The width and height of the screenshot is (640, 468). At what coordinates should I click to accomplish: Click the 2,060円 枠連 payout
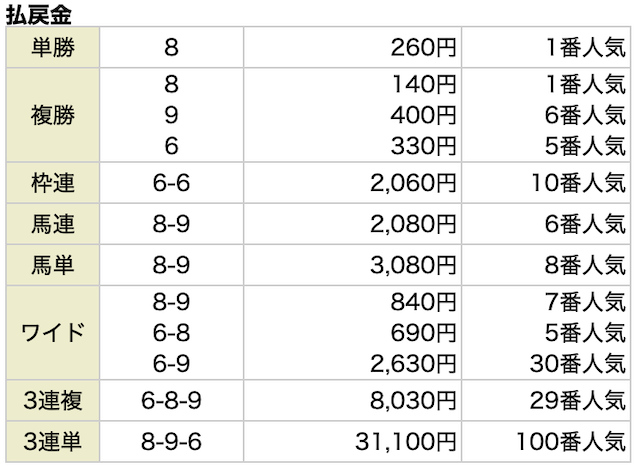[x=413, y=183]
